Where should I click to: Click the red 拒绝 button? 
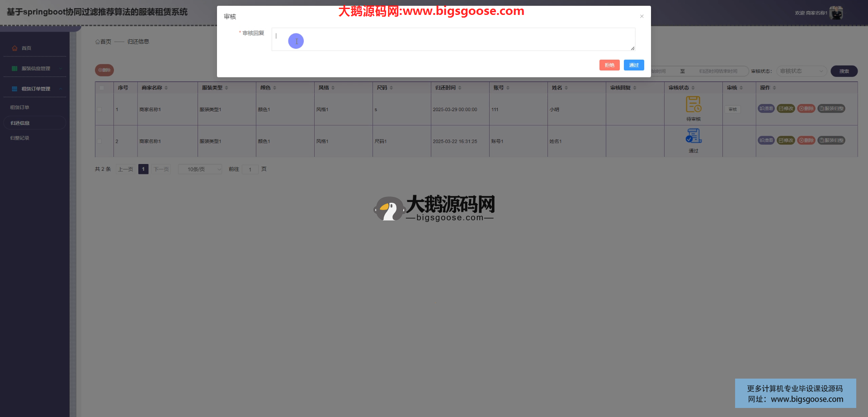click(609, 65)
